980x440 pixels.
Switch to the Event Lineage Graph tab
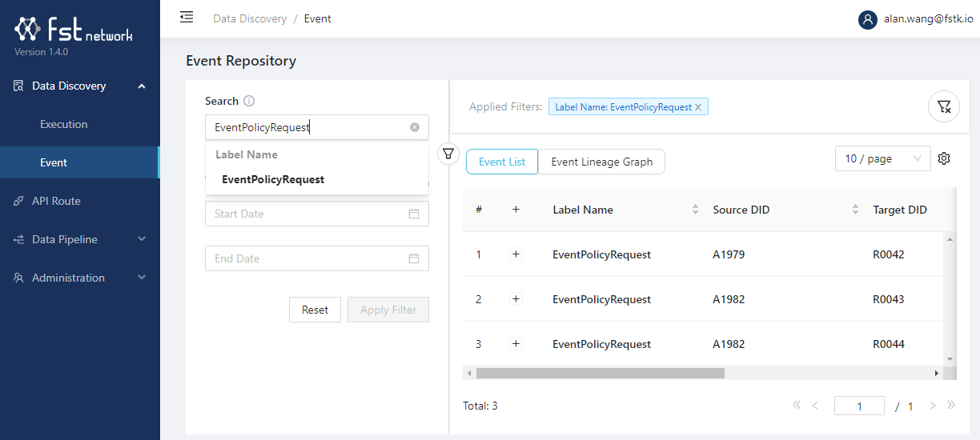601,162
